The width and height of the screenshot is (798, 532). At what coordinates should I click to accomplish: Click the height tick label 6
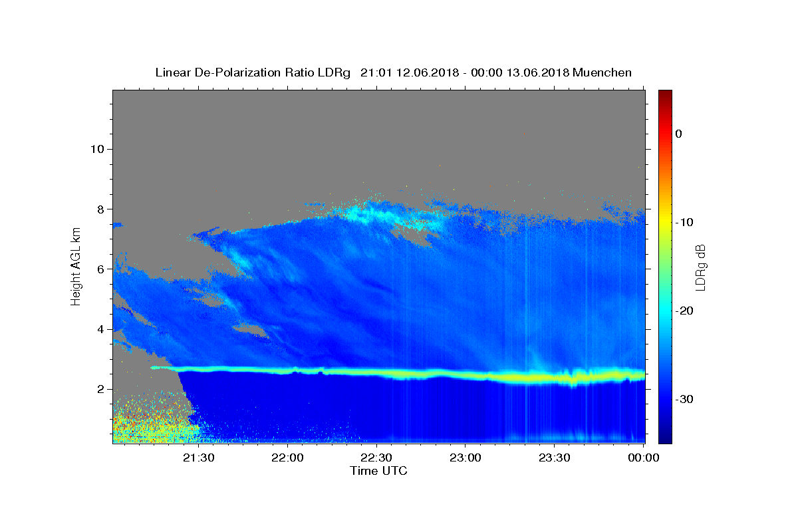(x=100, y=269)
